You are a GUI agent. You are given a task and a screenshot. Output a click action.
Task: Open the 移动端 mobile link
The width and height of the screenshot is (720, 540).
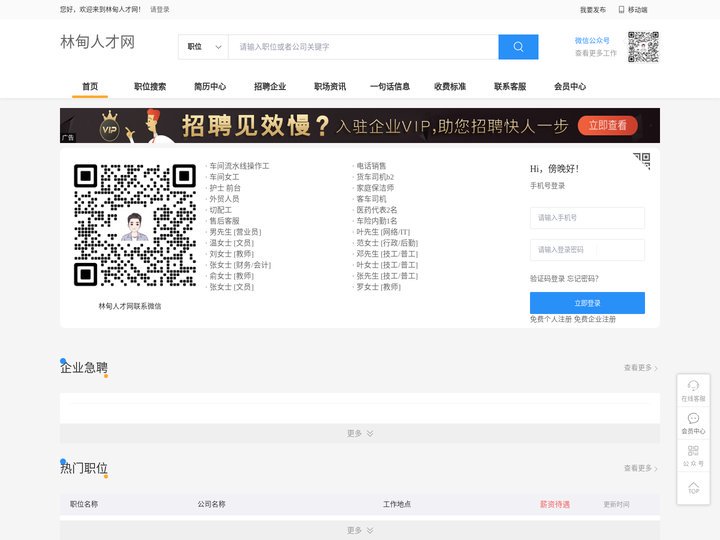(x=633, y=10)
